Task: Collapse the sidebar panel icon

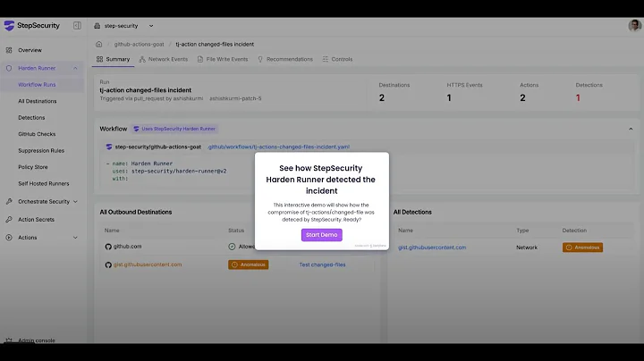Action: (x=77, y=25)
